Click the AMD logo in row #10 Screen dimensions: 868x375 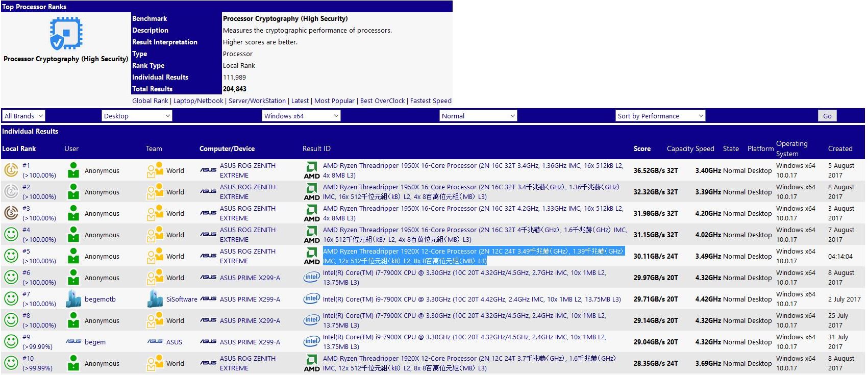[312, 363]
